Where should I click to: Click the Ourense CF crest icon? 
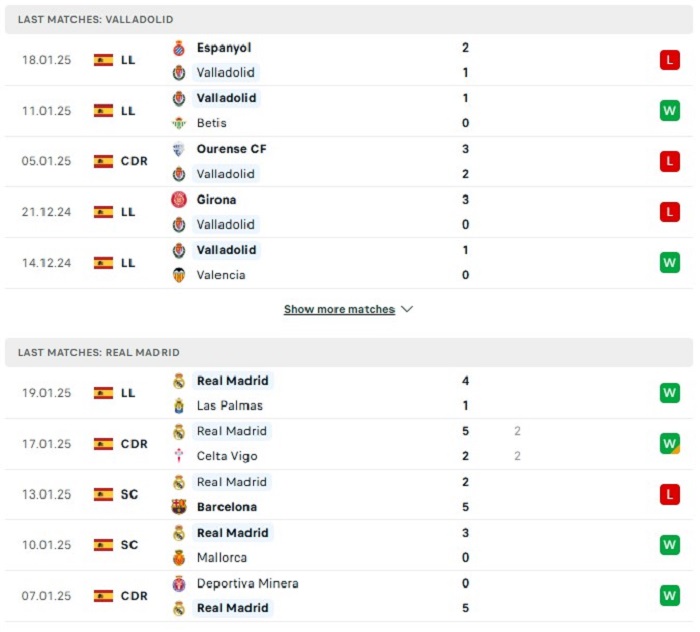click(x=179, y=149)
